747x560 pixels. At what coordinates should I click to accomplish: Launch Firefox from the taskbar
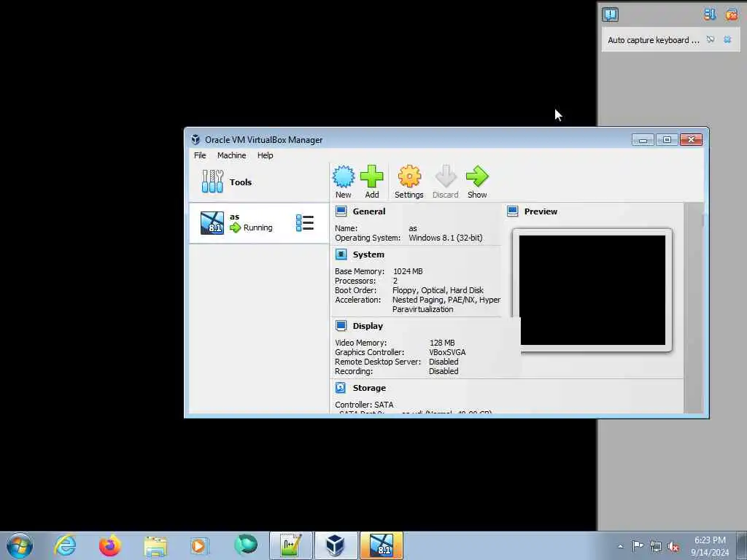tap(109, 545)
